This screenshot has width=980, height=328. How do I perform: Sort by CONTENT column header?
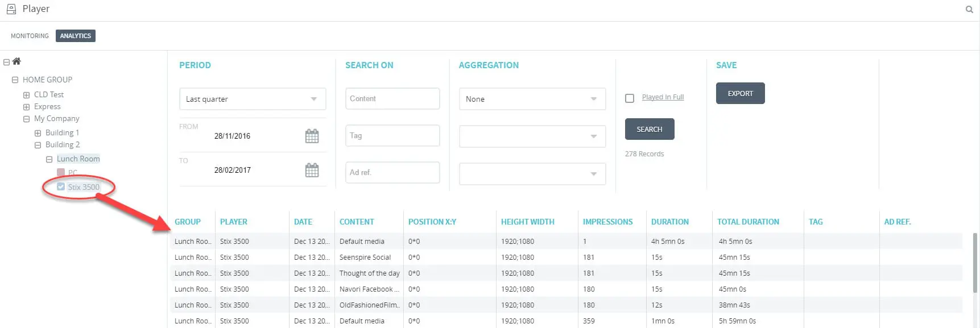(x=357, y=222)
